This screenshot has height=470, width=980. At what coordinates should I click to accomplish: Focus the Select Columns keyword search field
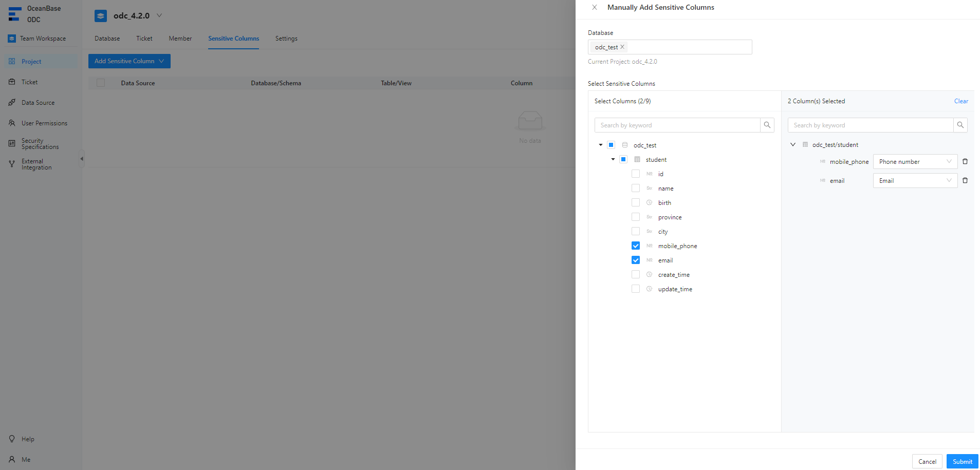pos(677,125)
